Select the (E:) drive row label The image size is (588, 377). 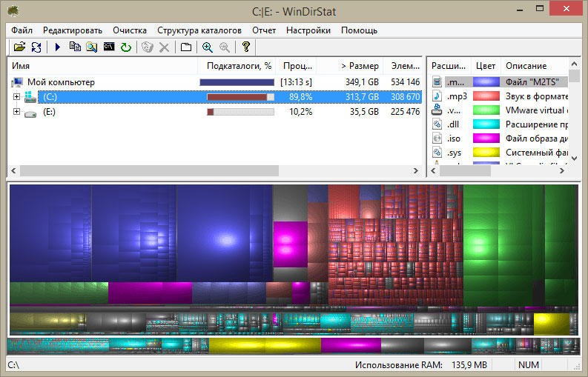[49, 112]
